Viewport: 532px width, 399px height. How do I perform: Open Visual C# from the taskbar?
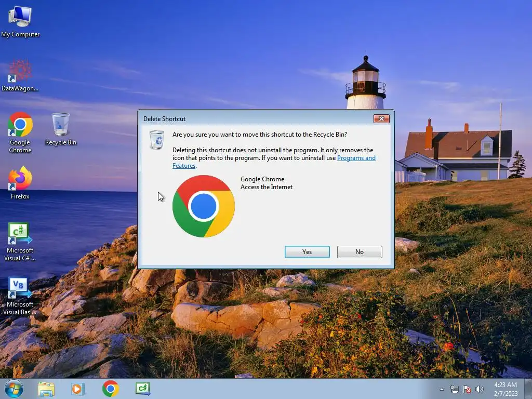[142, 389]
